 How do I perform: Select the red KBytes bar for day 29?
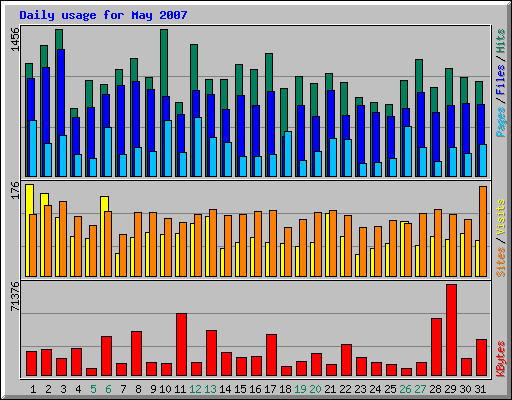coord(451,330)
